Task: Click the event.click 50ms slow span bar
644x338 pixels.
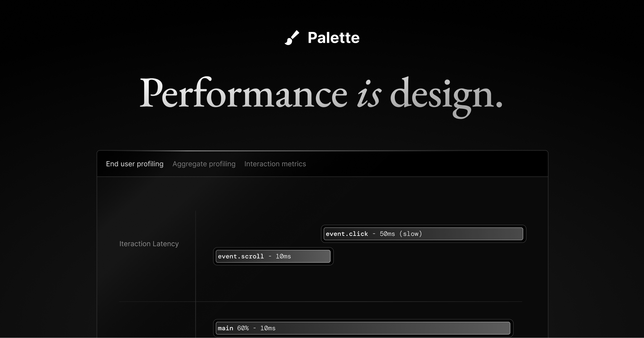Action: pyautogui.click(x=423, y=234)
